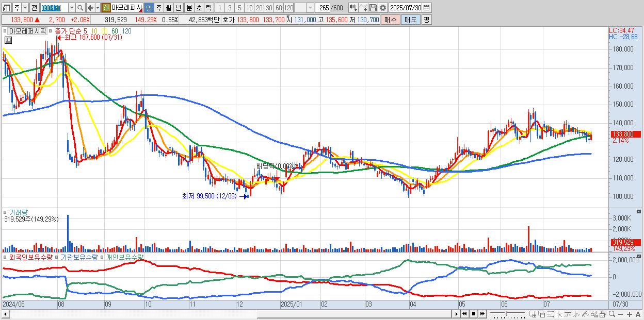Click the 60 moving average legend label

point(115,31)
